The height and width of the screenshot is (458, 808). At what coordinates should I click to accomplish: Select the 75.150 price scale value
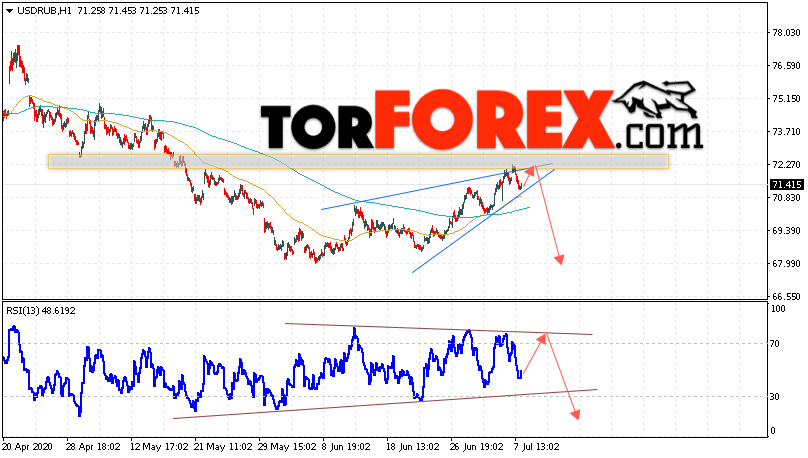click(786, 98)
